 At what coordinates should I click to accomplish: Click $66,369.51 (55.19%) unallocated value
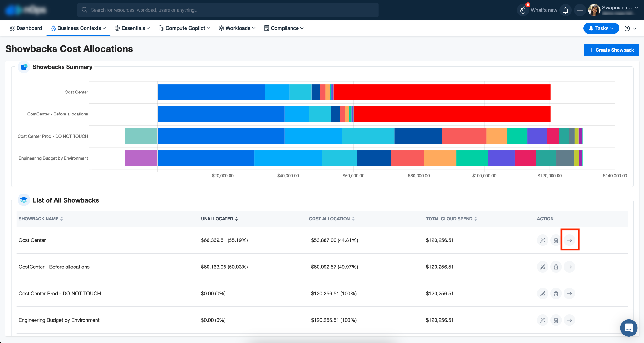click(x=225, y=240)
